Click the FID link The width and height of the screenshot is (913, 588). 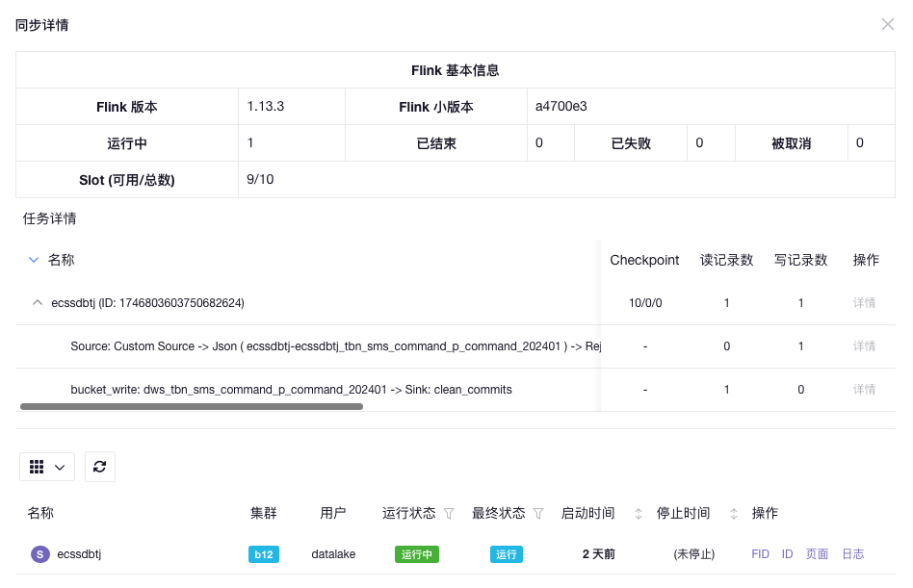pyautogui.click(x=760, y=554)
